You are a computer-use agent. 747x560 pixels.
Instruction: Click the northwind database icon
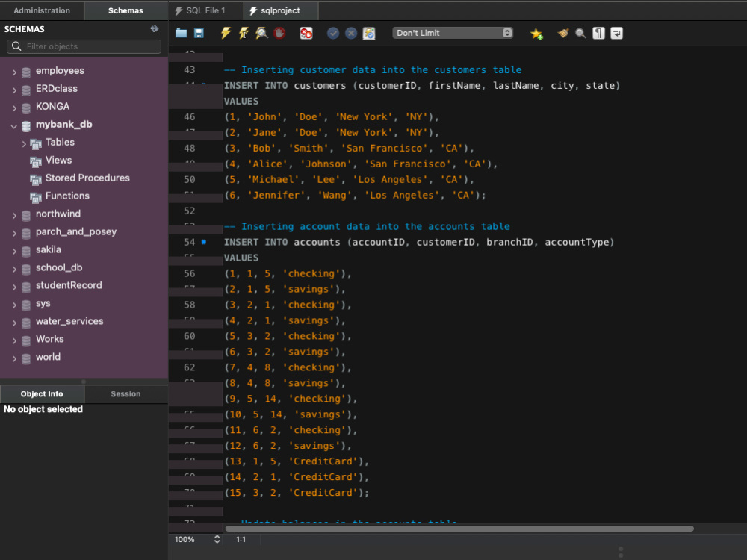click(26, 216)
